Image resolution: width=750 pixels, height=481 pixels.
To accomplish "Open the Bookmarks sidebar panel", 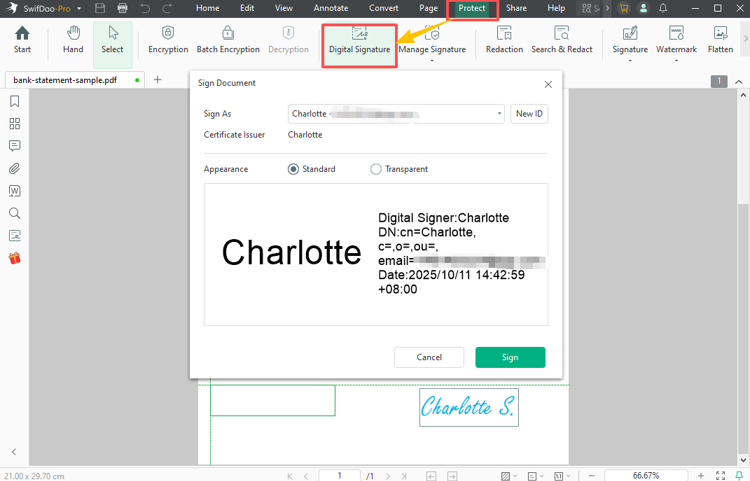I will [x=15, y=101].
